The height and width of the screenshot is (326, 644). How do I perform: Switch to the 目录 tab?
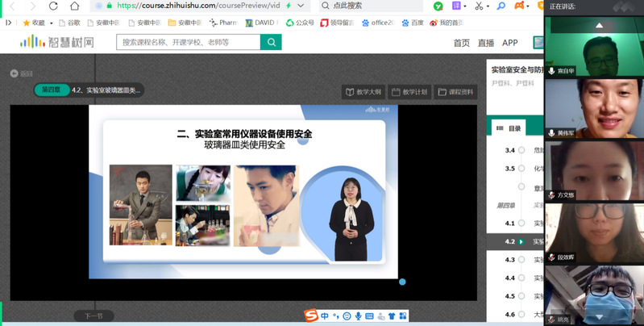[x=509, y=128]
